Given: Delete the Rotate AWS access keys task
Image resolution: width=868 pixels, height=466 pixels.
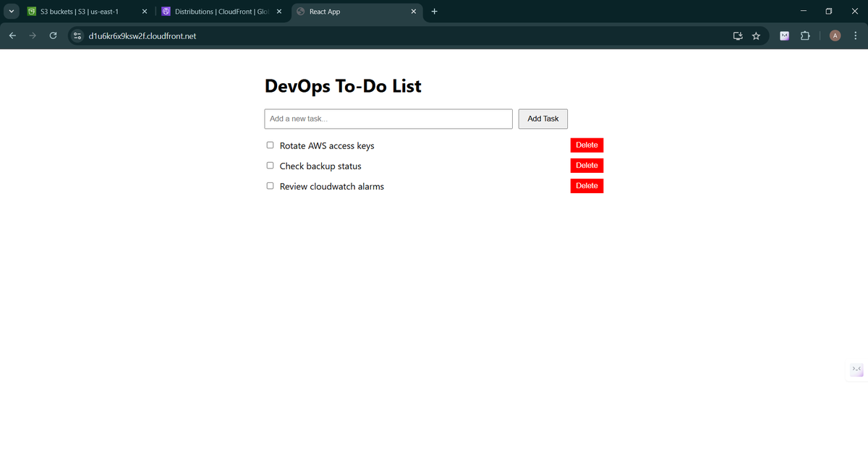Looking at the screenshot, I should point(587,145).
